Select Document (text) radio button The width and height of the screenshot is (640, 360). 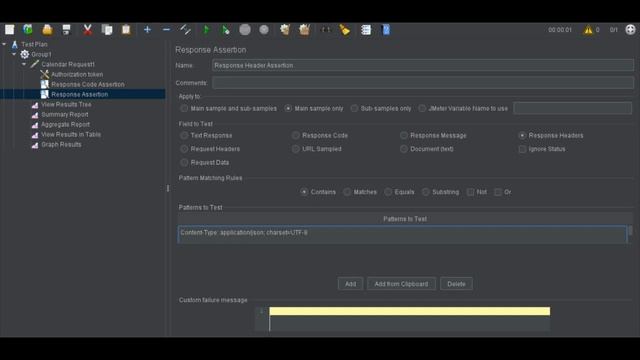pos(404,149)
